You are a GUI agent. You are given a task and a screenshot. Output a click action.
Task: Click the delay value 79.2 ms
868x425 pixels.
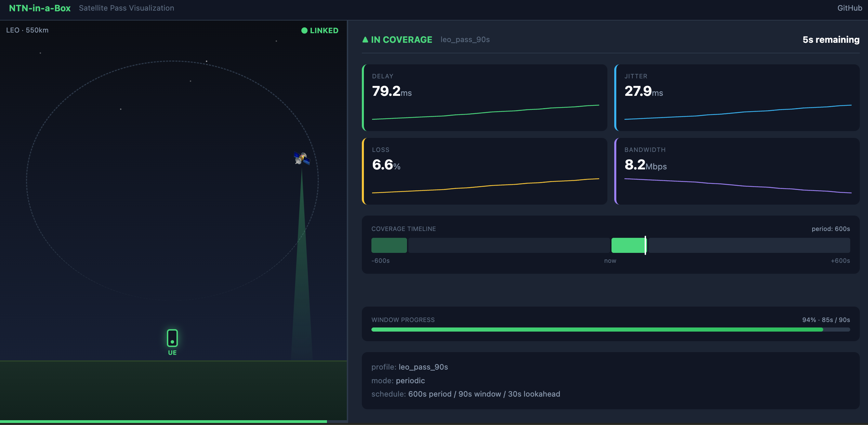tap(392, 91)
